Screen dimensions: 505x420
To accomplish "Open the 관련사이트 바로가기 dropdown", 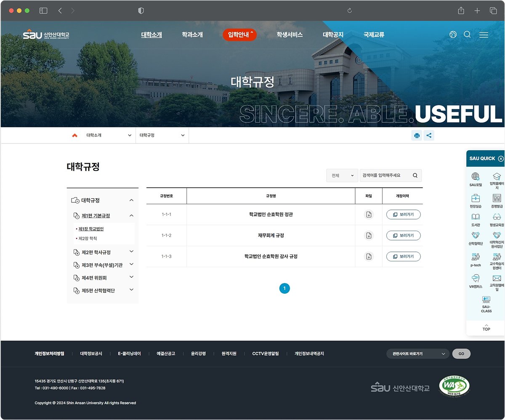I will click(418, 354).
